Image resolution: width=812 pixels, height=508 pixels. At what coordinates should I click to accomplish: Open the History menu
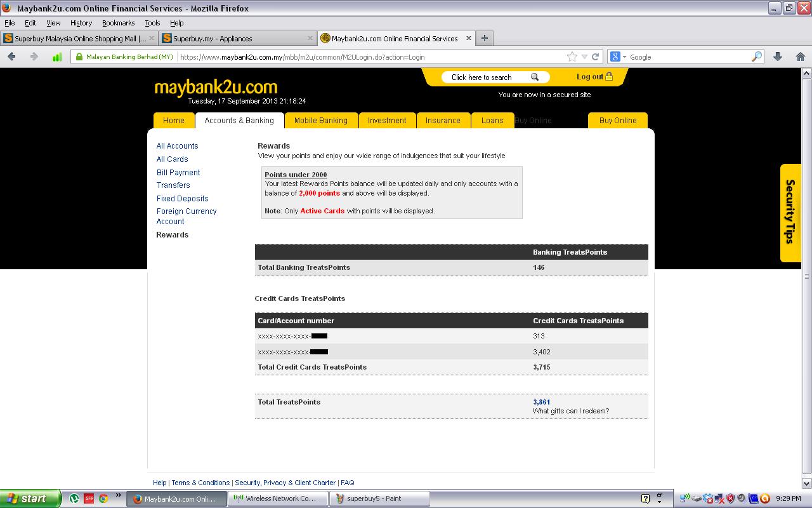[81, 23]
